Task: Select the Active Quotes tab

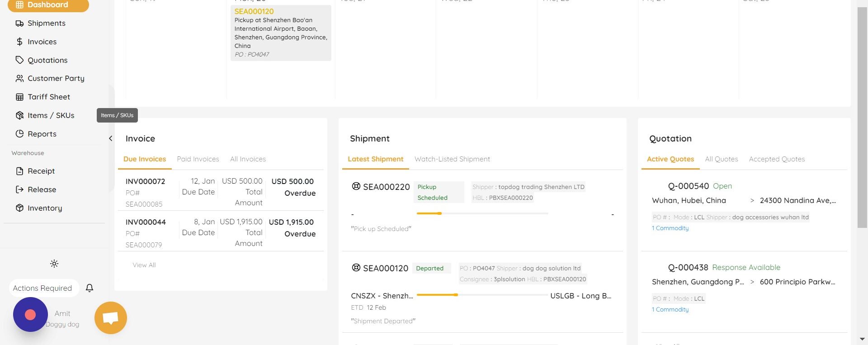Action: click(670, 159)
